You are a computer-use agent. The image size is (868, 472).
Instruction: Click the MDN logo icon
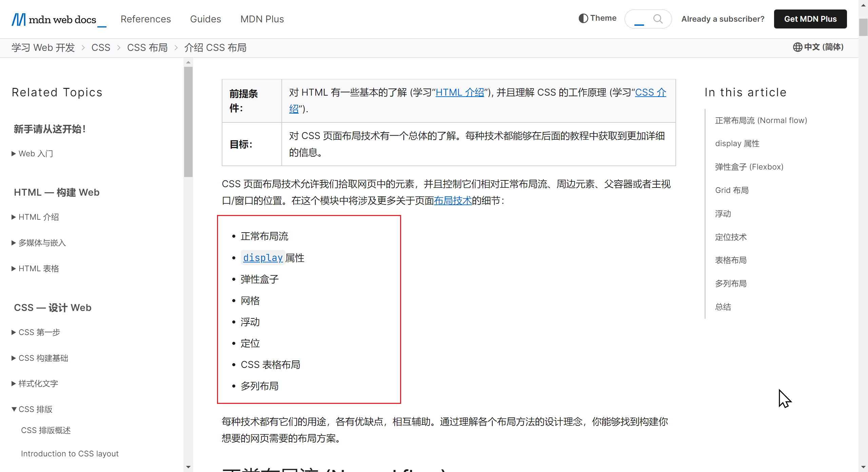click(x=19, y=19)
